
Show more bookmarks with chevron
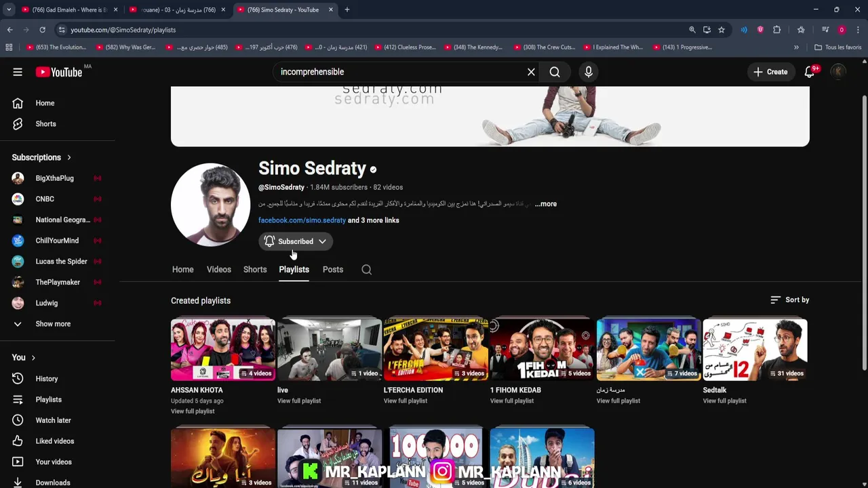pyautogui.click(x=796, y=47)
